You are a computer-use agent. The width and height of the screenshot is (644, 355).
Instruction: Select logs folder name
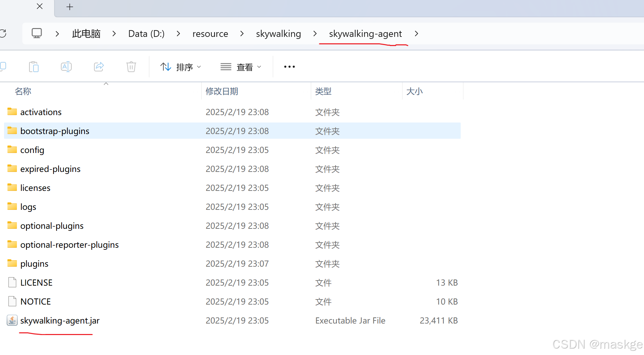(28, 207)
